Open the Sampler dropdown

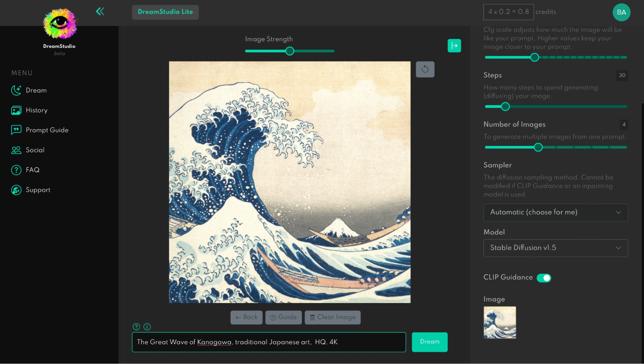(555, 212)
